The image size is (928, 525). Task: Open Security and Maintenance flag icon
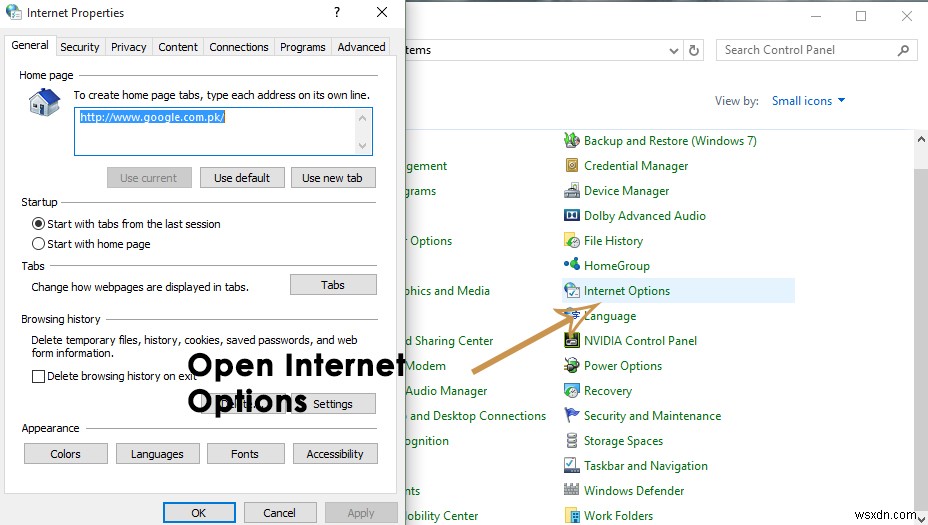(572, 416)
